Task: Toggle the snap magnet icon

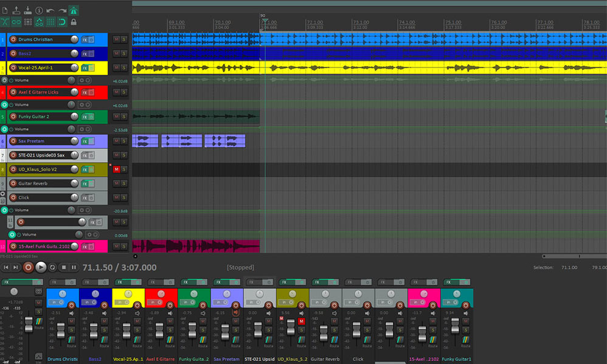Action: pos(62,22)
